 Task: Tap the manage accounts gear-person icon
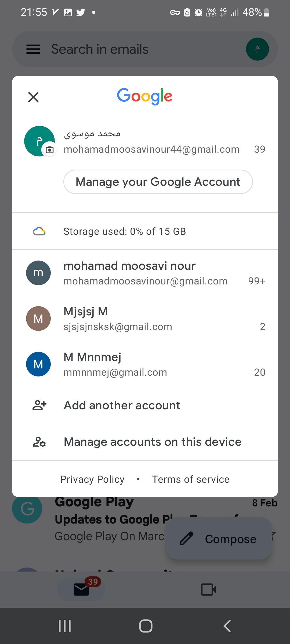pos(39,442)
